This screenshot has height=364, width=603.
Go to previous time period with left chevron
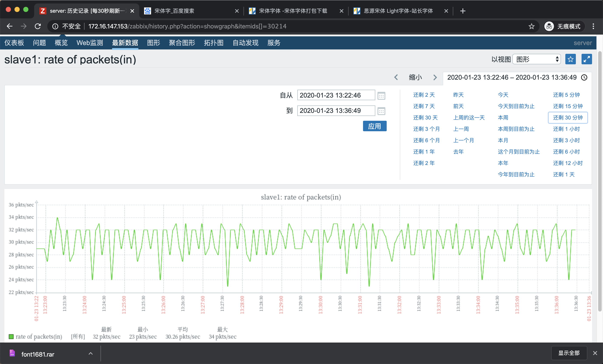pos(396,77)
